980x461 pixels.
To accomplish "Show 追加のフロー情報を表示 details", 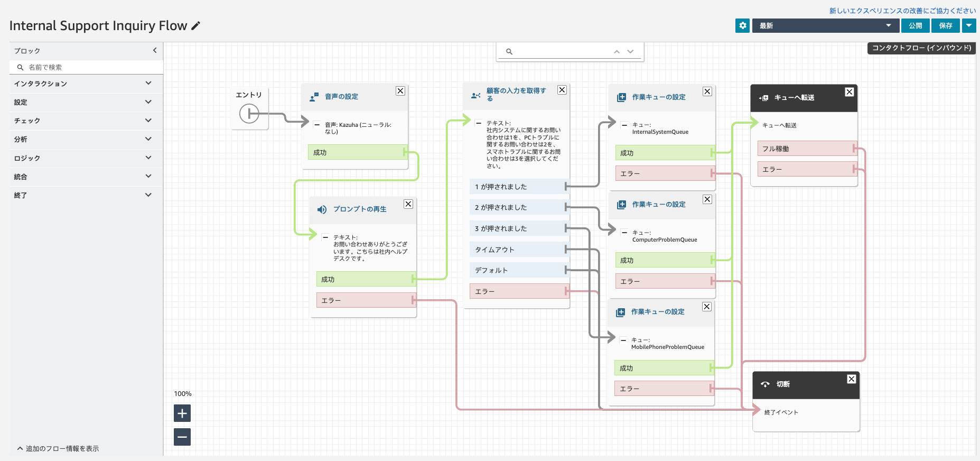I will (58, 448).
